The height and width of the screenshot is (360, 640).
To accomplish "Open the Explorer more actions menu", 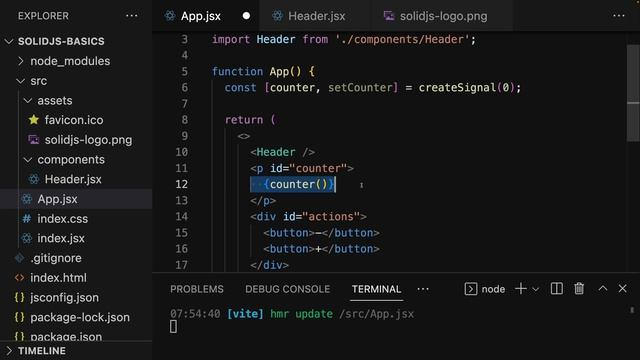I will pos(131,16).
